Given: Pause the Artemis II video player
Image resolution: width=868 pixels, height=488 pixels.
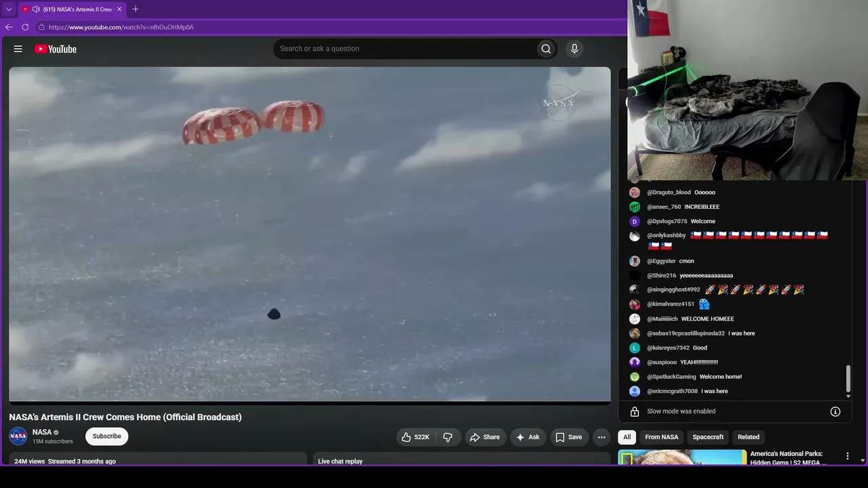Looking at the screenshot, I should pyautogui.click(x=310, y=235).
